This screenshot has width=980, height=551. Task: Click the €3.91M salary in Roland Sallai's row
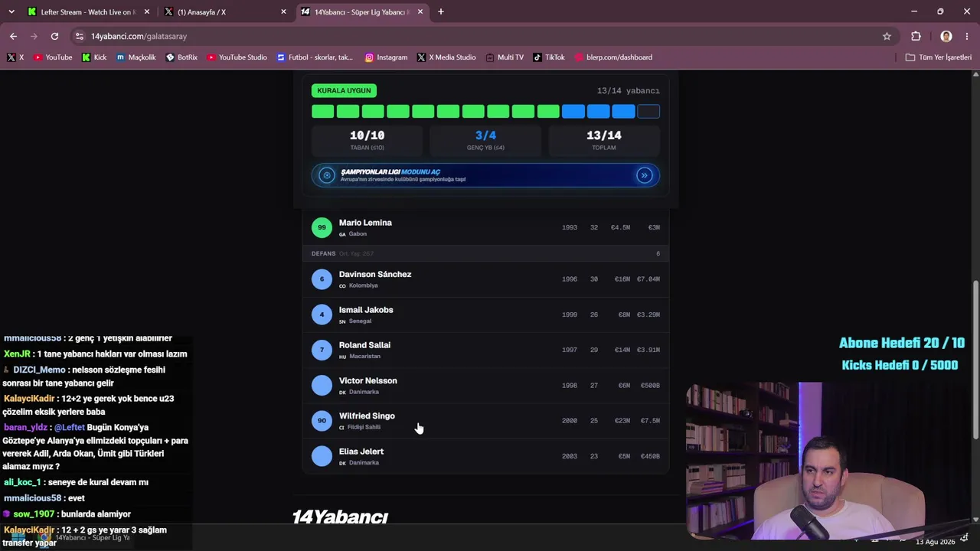[x=648, y=350]
